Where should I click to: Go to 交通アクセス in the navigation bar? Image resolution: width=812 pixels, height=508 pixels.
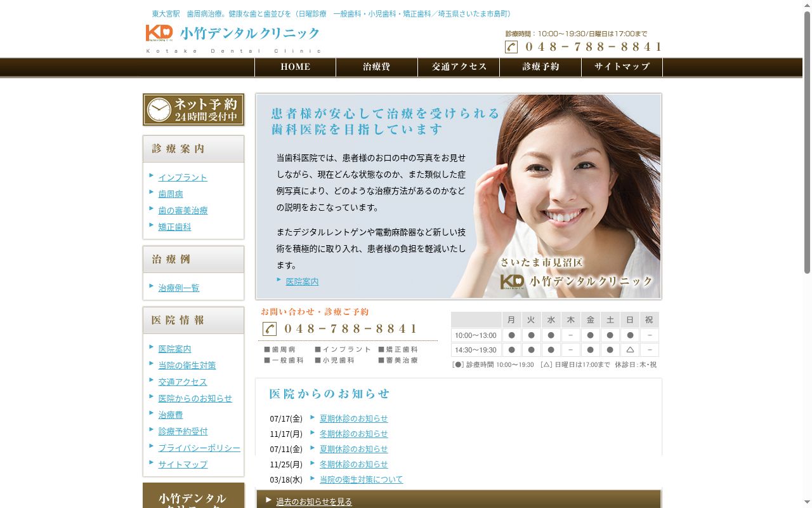(459, 67)
